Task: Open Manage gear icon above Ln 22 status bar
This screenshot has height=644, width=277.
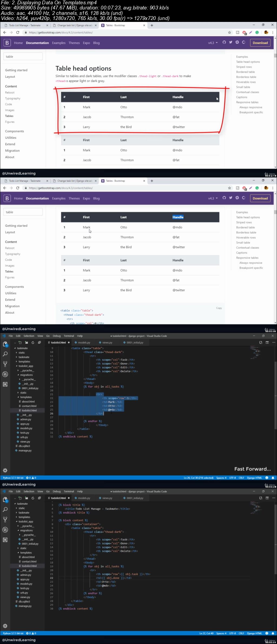Action: [5, 626]
